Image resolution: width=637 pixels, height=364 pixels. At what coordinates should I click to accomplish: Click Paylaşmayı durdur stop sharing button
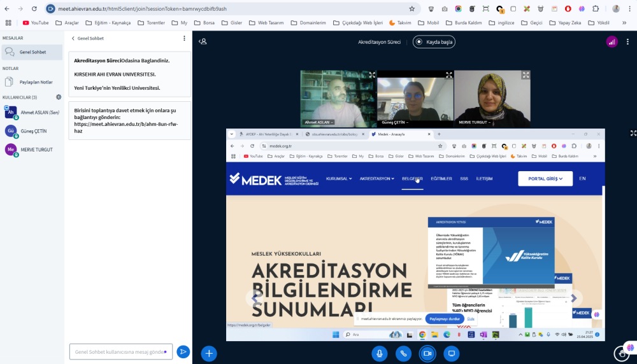click(x=445, y=319)
